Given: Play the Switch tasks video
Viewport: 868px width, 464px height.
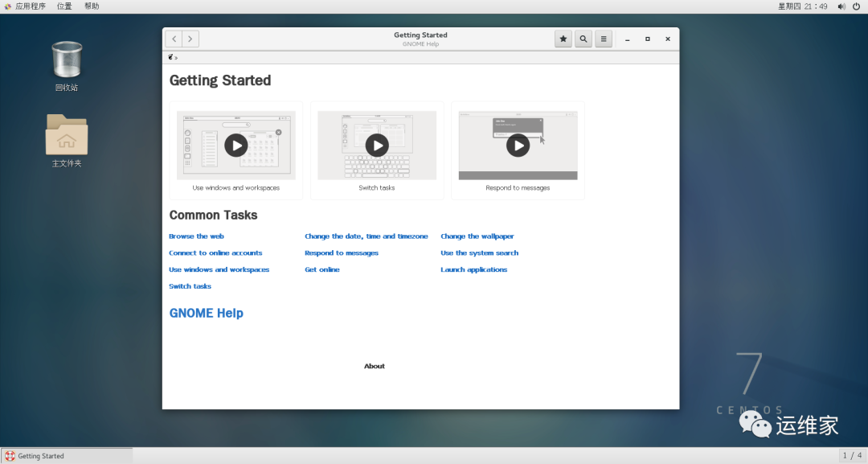Looking at the screenshot, I should (x=377, y=146).
